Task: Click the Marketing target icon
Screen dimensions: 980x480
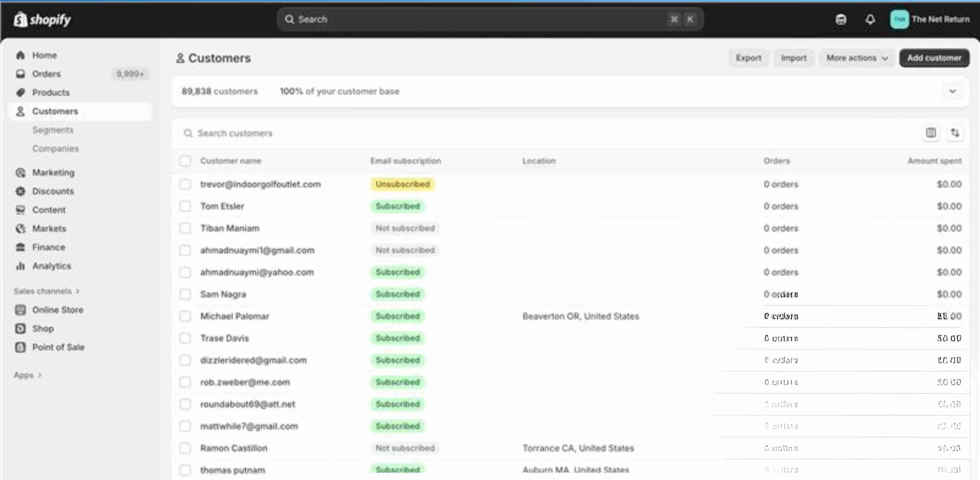Action: [x=20, y=173]
